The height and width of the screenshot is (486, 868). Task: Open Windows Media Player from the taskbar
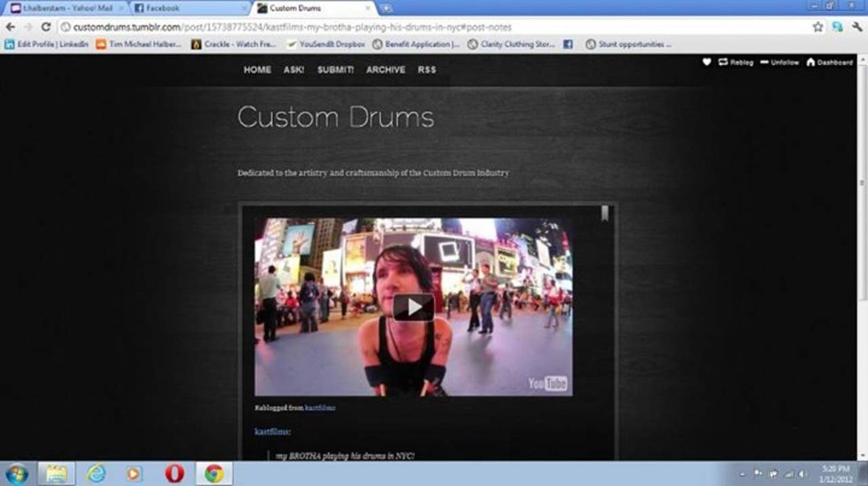133,474
